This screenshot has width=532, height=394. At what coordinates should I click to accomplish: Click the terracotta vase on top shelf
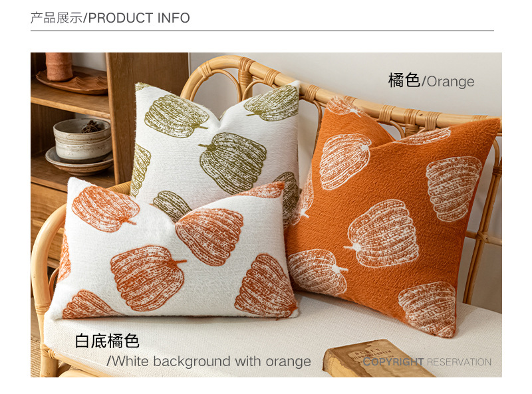click(x=59, y=66)
